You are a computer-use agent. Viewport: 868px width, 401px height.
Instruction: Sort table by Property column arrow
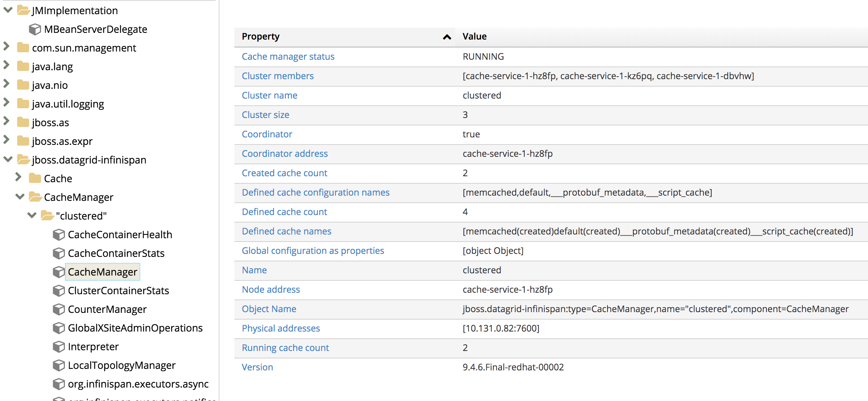(x=447, y=37)
